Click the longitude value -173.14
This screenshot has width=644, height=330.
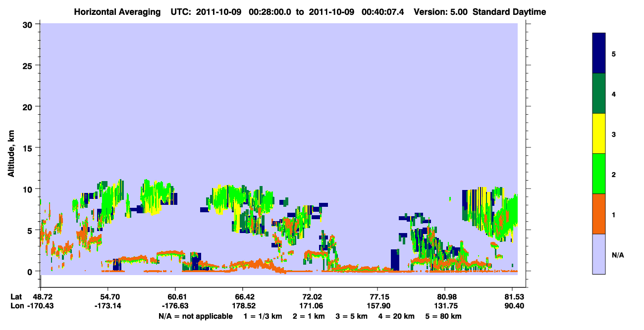(107, 306)
